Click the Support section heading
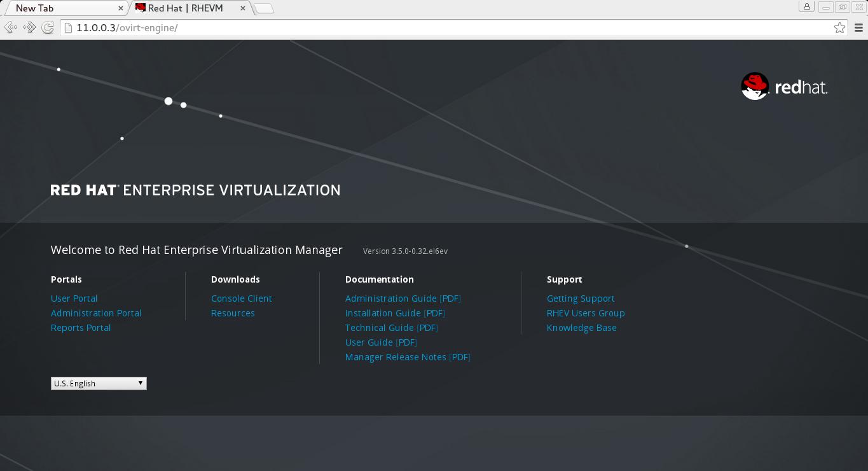This screenshot has width=868, height=471. pyautogui.click(x=565, y=279)
